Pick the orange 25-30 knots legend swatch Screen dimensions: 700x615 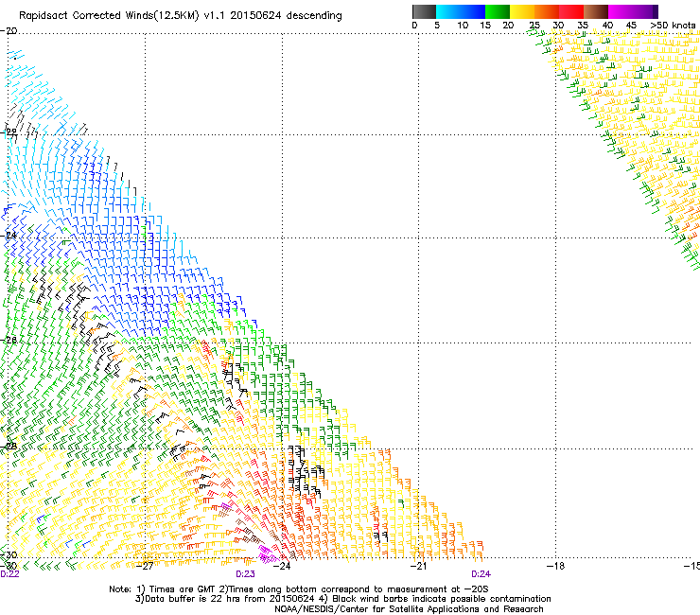tap(547, 11)
